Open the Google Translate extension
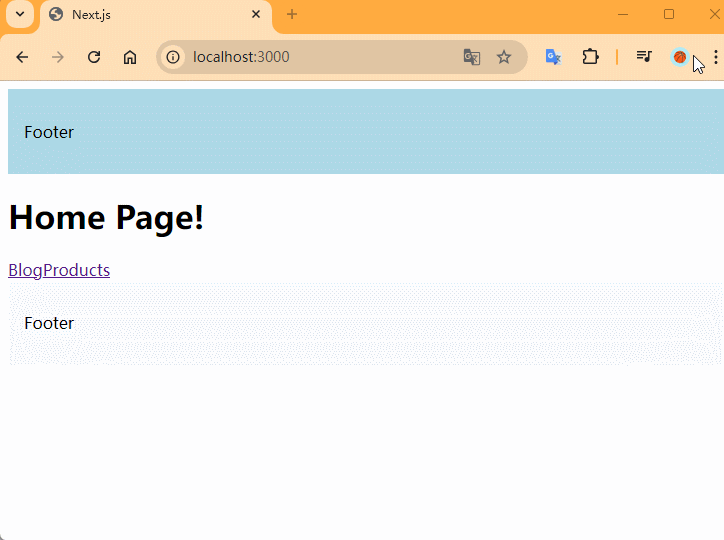 (x=553, y=57)
